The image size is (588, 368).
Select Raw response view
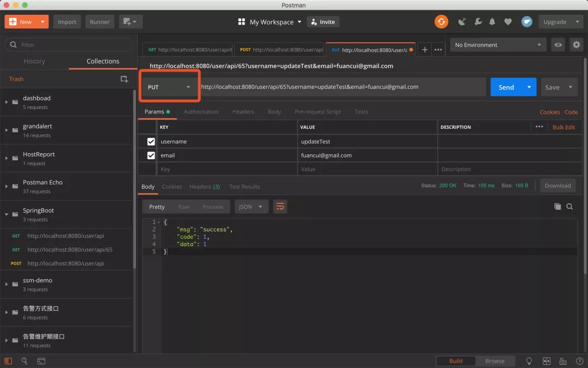[184, 207]
